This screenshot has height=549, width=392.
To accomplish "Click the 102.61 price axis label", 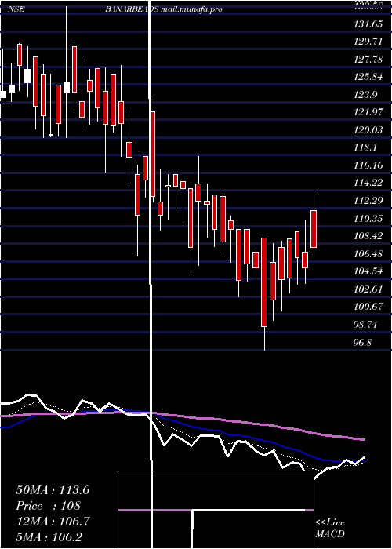I will [368, 289].
